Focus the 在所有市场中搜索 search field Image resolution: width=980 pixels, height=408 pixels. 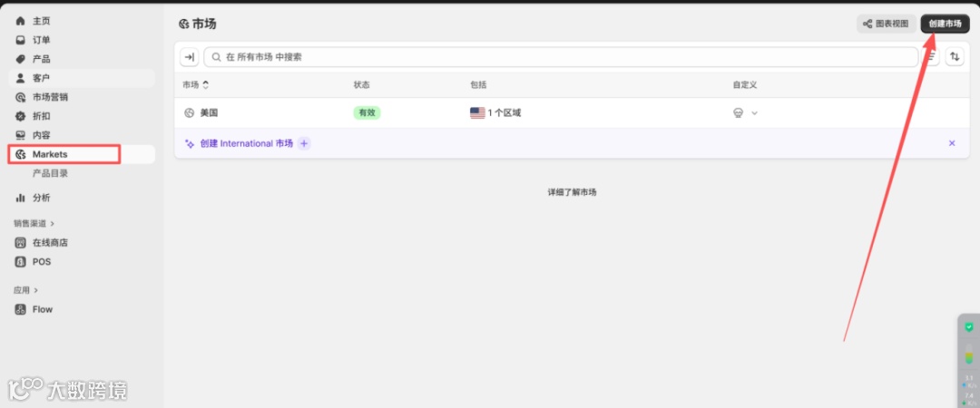click(x=561, y=57)
